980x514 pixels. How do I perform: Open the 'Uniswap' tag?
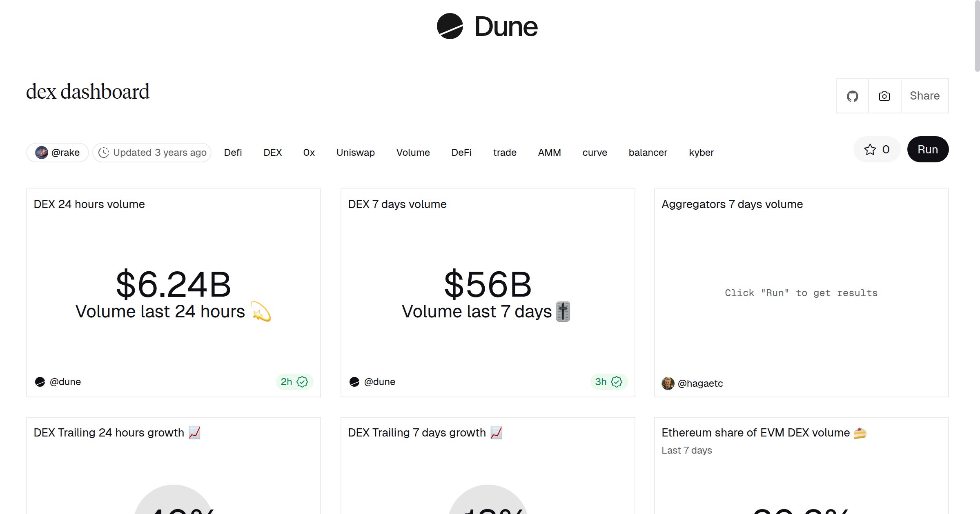355,152
